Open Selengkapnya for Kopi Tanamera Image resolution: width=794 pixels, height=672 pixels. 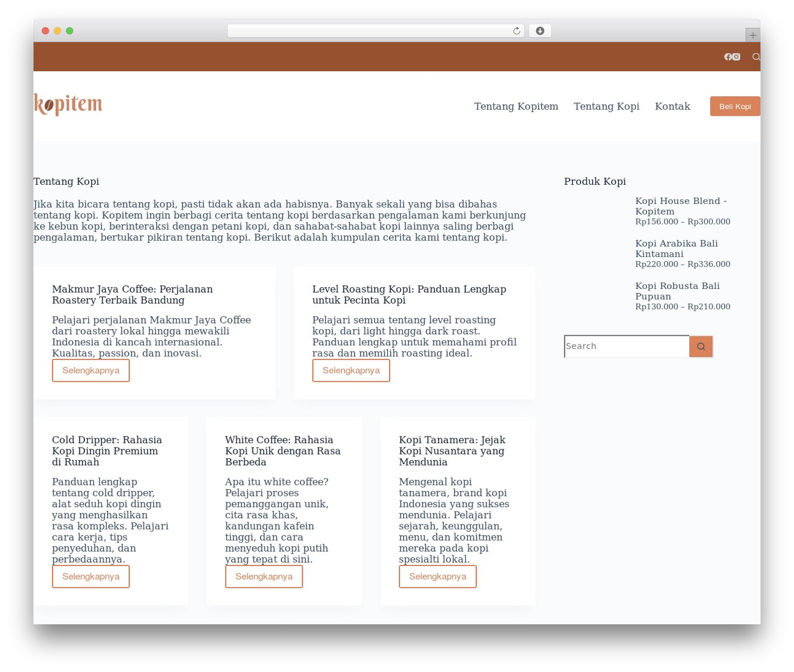click(x=437, y=577)
